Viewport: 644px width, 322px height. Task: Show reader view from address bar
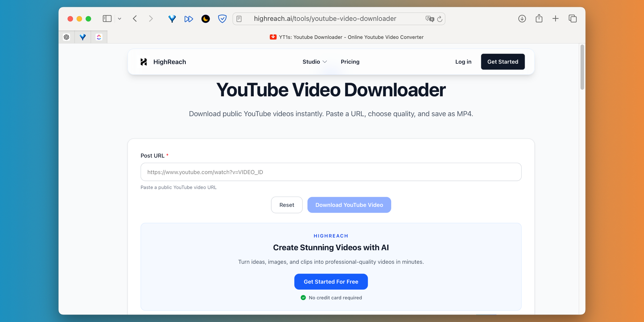click(x=239, y=19)
